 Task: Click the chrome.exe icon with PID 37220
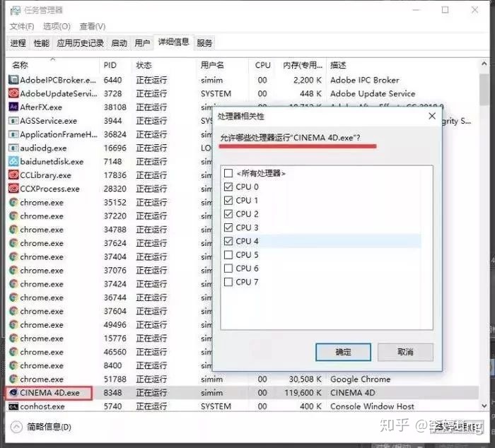click(13, 216)
